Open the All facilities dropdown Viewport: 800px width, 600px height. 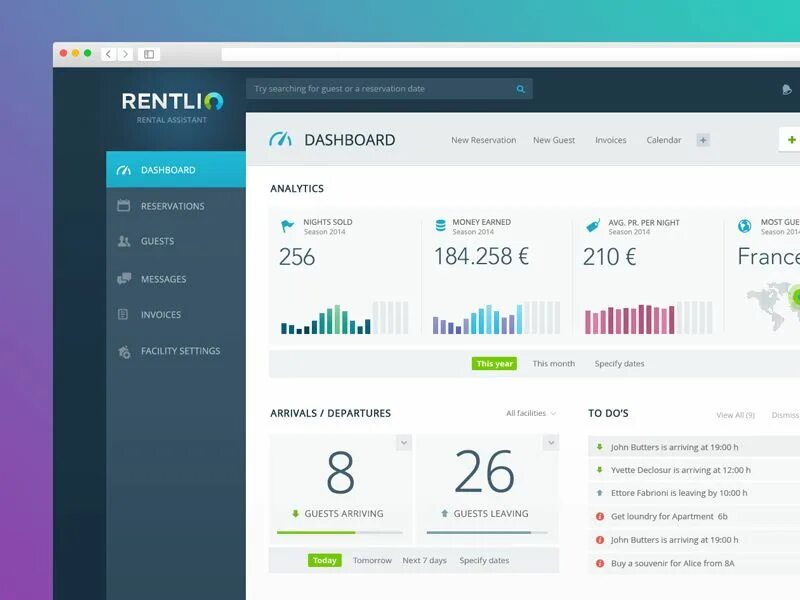(531, 413)
